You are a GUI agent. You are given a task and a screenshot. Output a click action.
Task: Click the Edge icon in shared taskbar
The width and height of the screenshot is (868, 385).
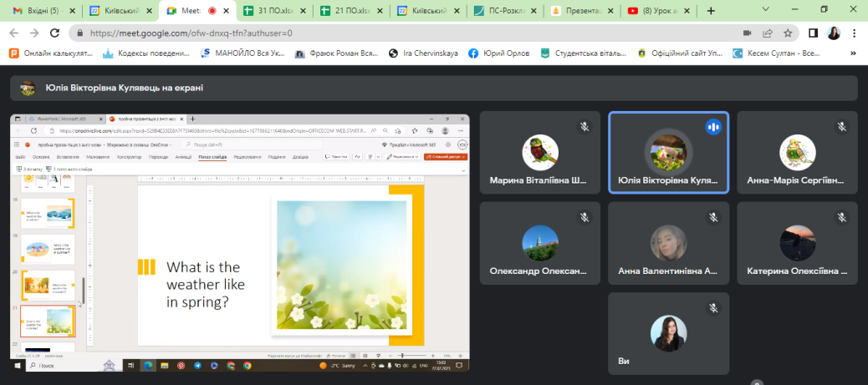[x=148, y=366]
